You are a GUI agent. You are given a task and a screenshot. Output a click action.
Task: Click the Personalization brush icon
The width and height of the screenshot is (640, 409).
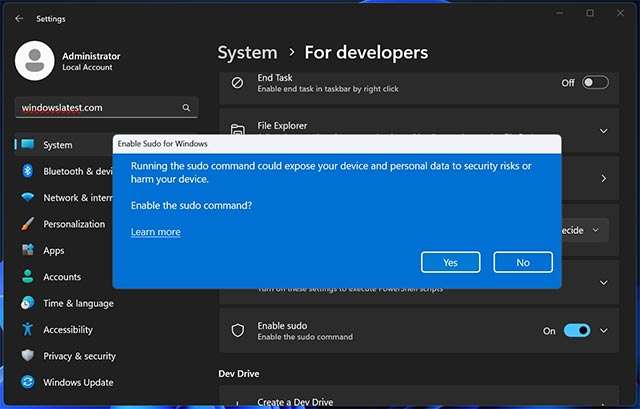click(x=28, y=224)
